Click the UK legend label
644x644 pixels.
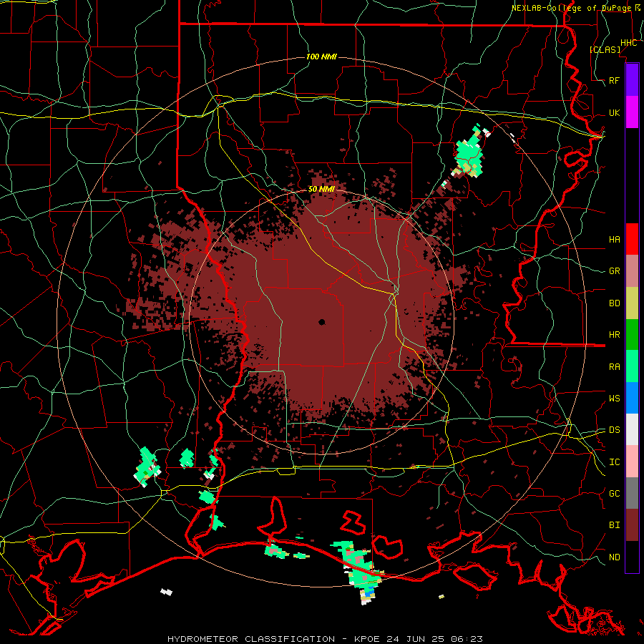point(614,113)
